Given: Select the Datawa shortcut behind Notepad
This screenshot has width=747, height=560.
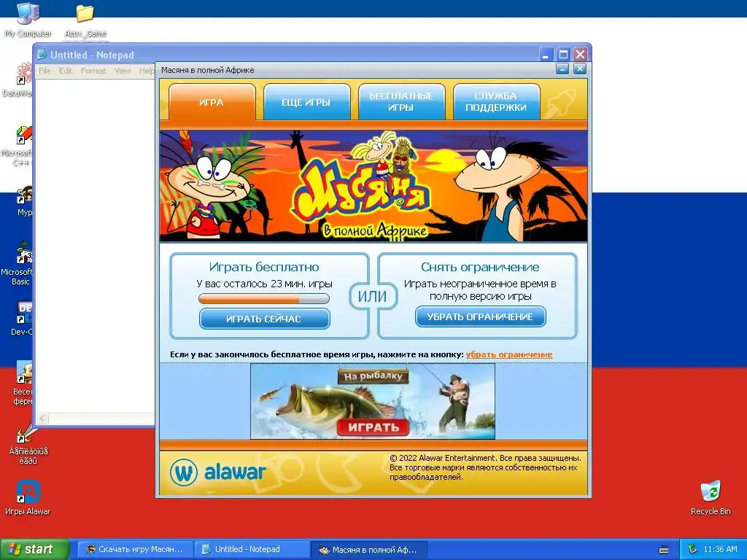Looking at the screenshot, I should point(18,80).
